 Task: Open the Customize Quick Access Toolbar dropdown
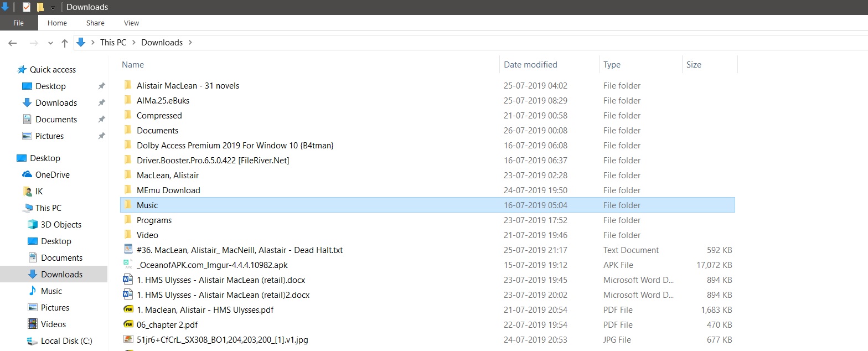[53, 8]
